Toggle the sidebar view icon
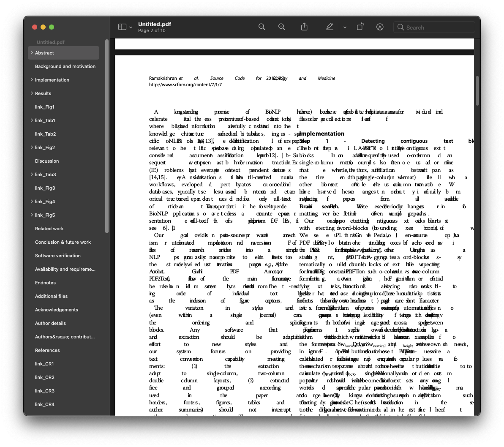Screen dimensions: 504x447 122,27
